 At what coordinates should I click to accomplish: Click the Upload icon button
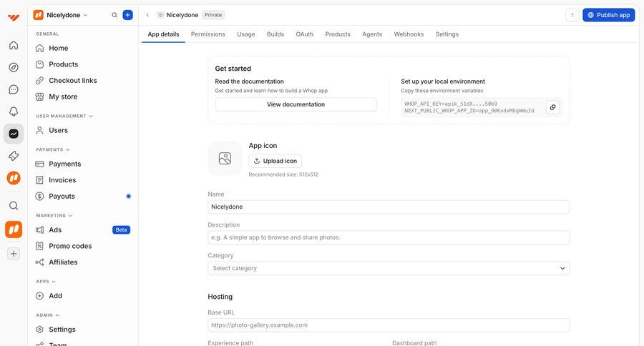pyautogui.click(x=275, y=161)
